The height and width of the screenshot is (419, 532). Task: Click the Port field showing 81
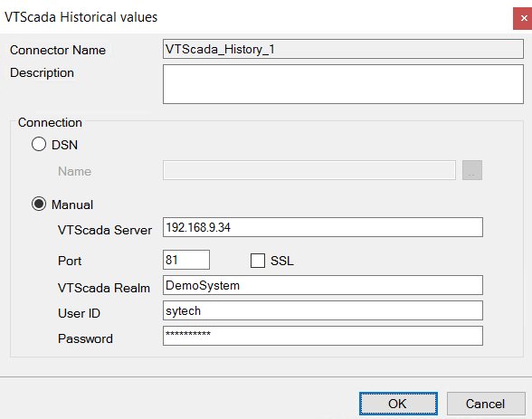[x=186, y=260]
